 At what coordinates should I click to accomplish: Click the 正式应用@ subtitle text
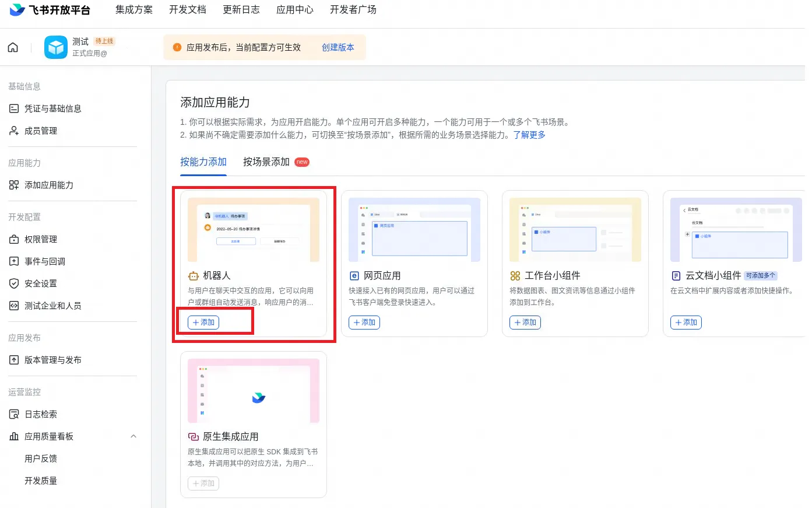(x=90, y=54)
